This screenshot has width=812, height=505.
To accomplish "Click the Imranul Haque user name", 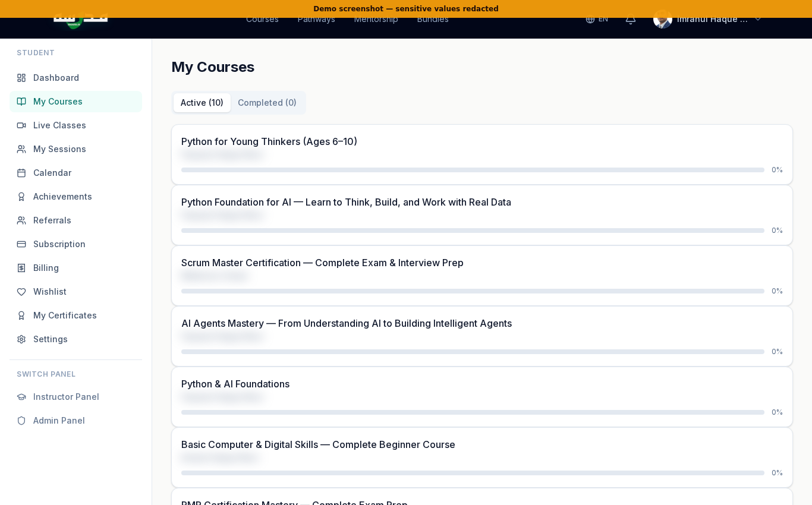I will click(x=712, y=19).
